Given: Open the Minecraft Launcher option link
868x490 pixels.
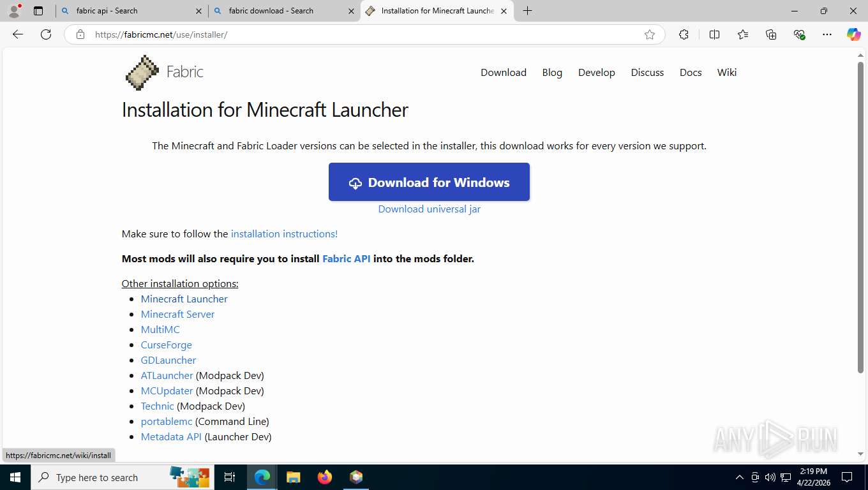Looking at the screenshot, I should pos(184,299).
